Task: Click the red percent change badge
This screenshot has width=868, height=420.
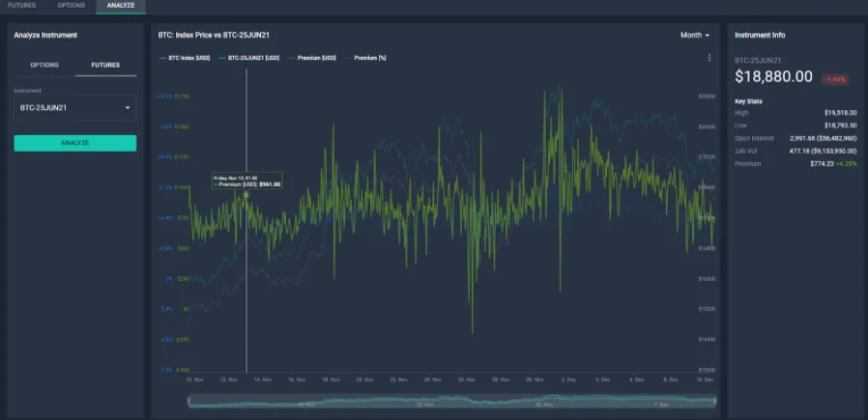Action: point(835,79)
